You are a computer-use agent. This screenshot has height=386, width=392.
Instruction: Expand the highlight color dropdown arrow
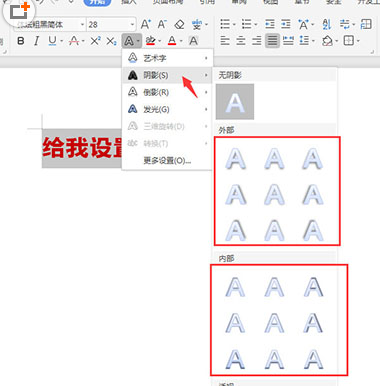(160, 41)
